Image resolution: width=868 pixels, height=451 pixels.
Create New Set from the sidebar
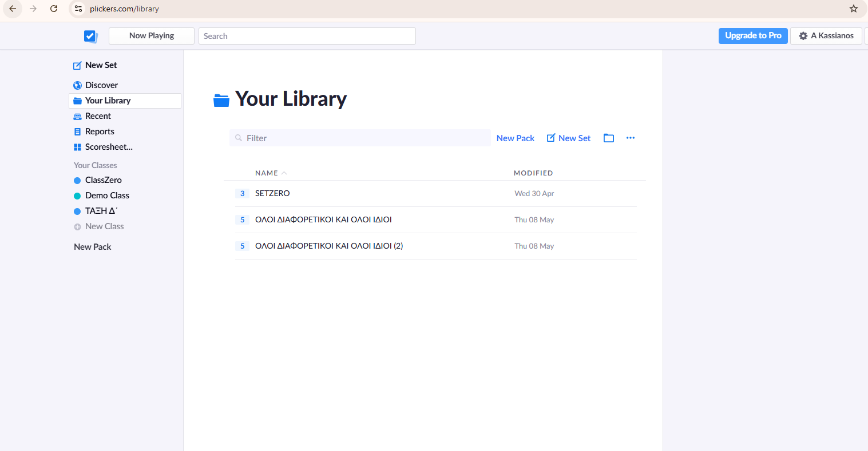(x=95, y=65)
